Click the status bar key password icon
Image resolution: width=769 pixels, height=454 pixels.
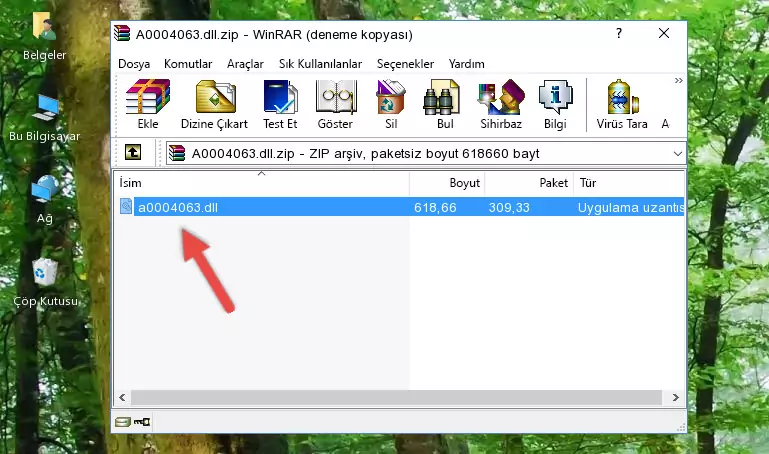pyautogui.click(x=142, y=421)
